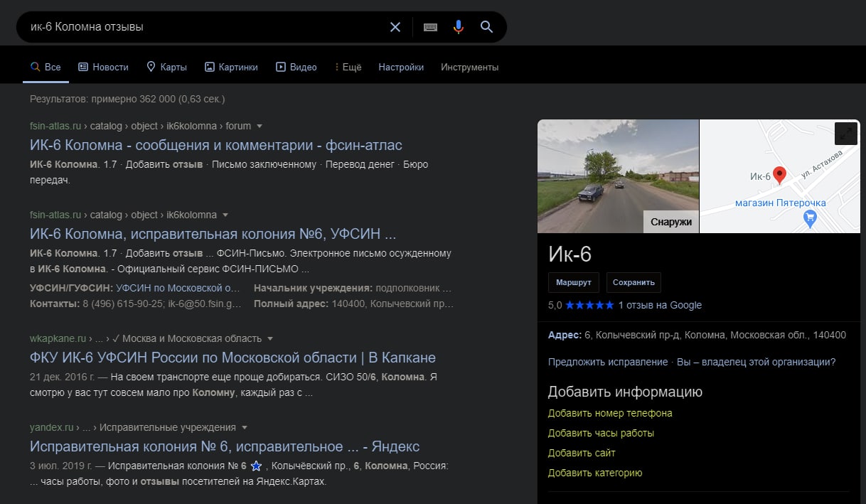Click the blue star in the Yandex result
The image size is (866, 504).
256,466
